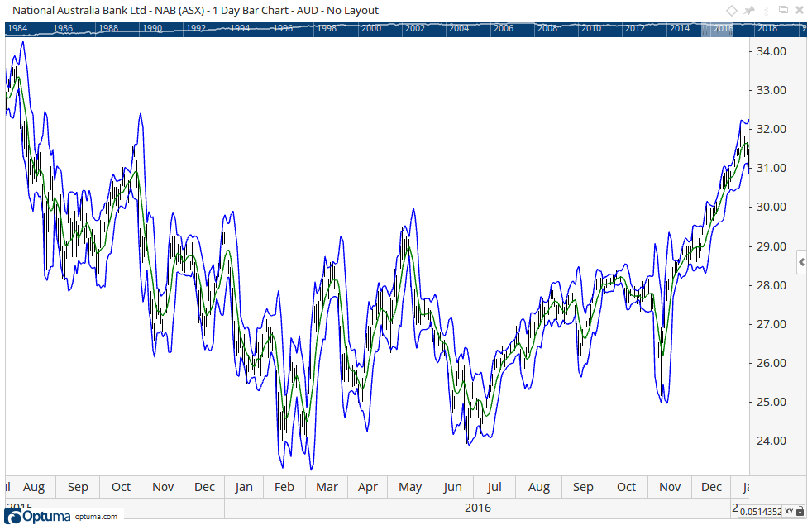The height and width of the screenshot is (525, 812).
Task: Select 2000 in the overview timeline
Action: 370,28
